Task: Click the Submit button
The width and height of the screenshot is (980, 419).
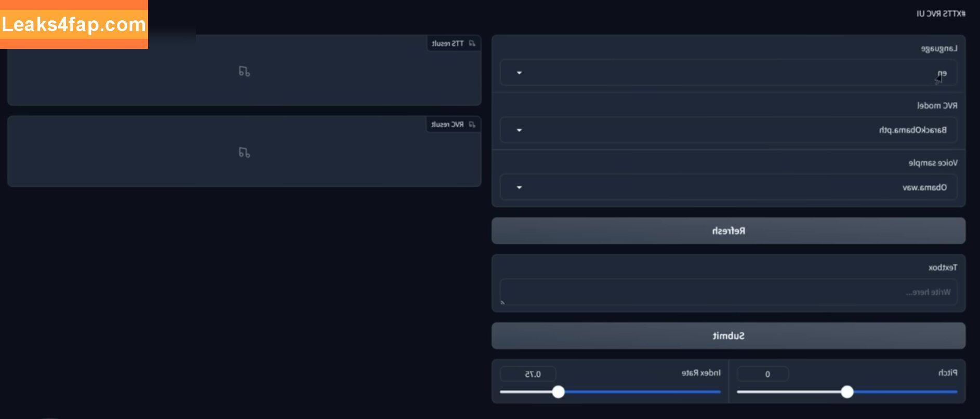Action: click(729, 335)
